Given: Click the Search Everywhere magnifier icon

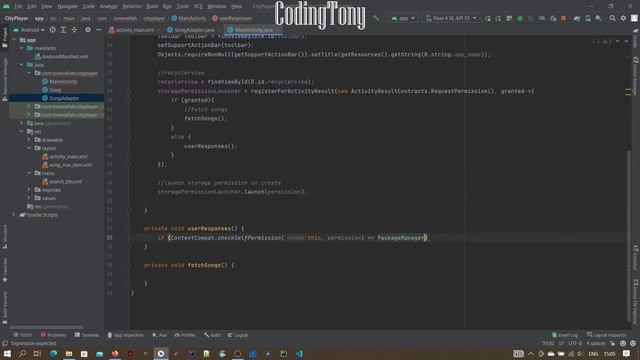Looking at the screenshot, I should pyautogui.click(x=612, y=18).
